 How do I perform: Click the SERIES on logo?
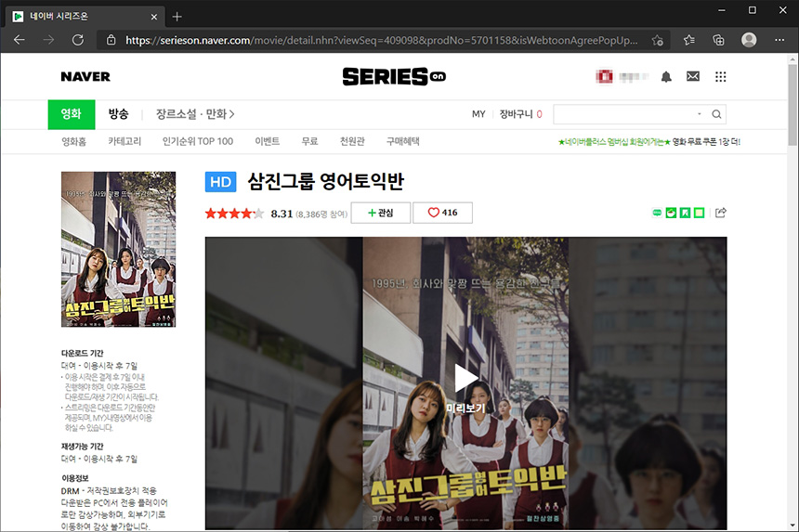tap(394, 77)
